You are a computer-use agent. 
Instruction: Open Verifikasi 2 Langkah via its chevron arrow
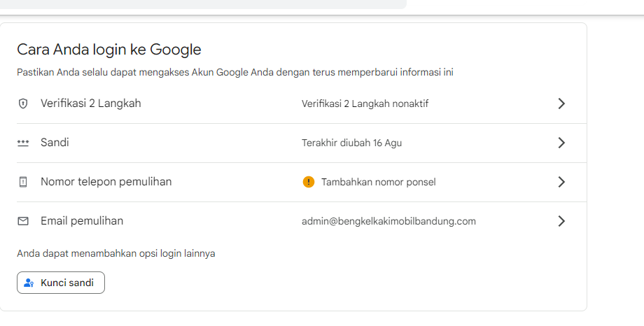point(561,104)
